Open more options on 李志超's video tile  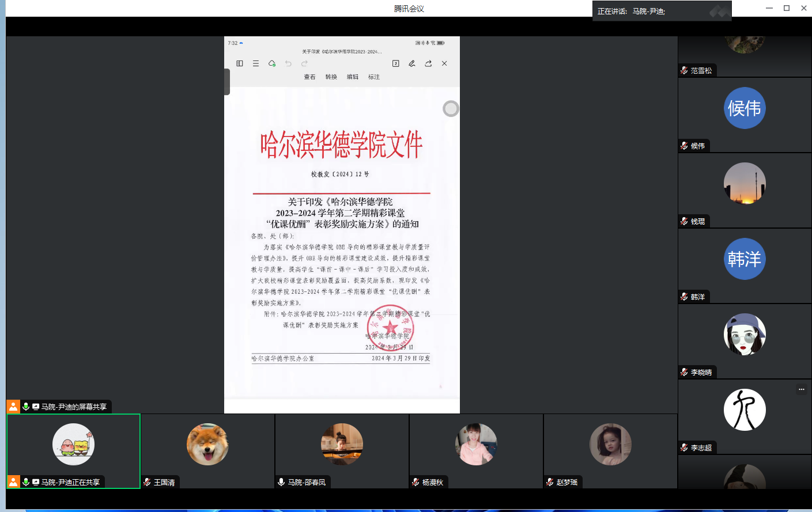(x=801, y=389)
